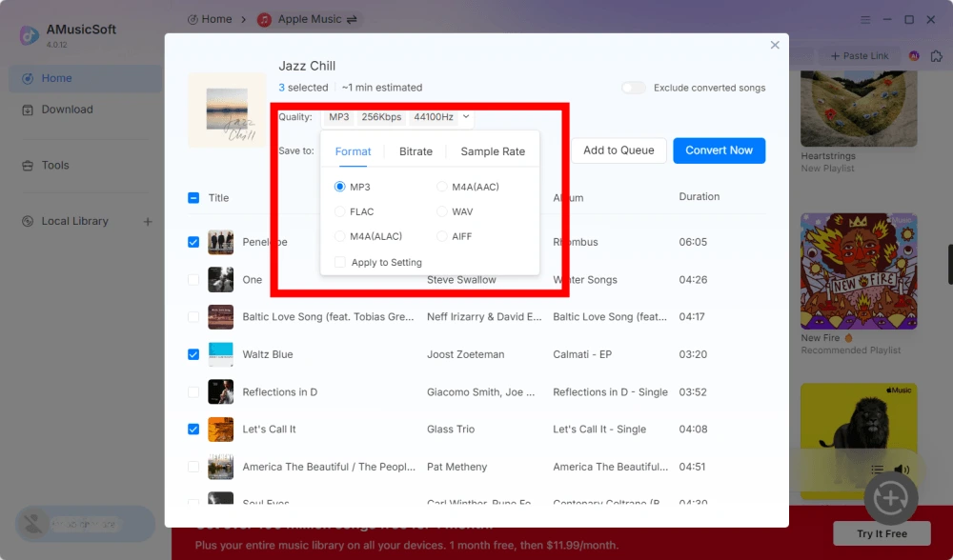
Task: Click Try It Free button
Action: (882, 533)
